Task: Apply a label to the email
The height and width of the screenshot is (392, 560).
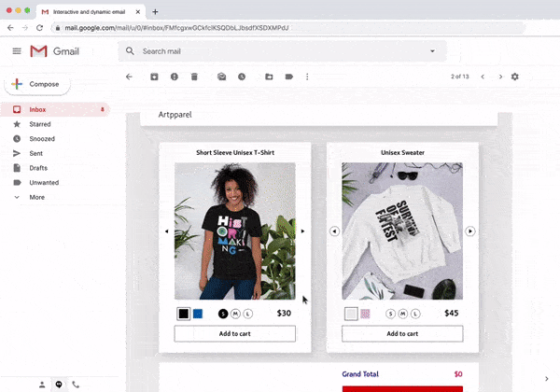Action: (289, 77)
